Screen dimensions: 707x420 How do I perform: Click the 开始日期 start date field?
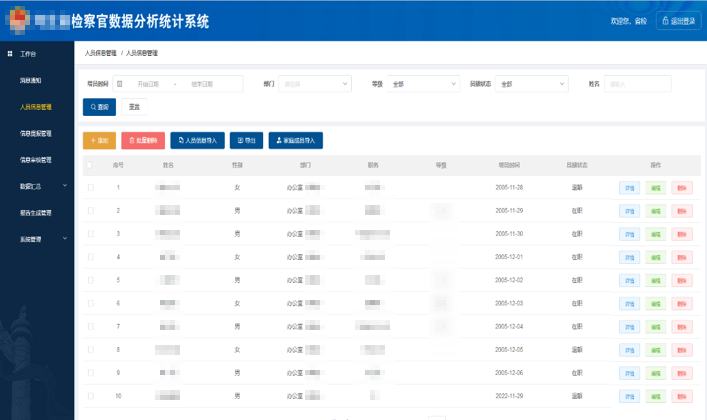(148, 84)
